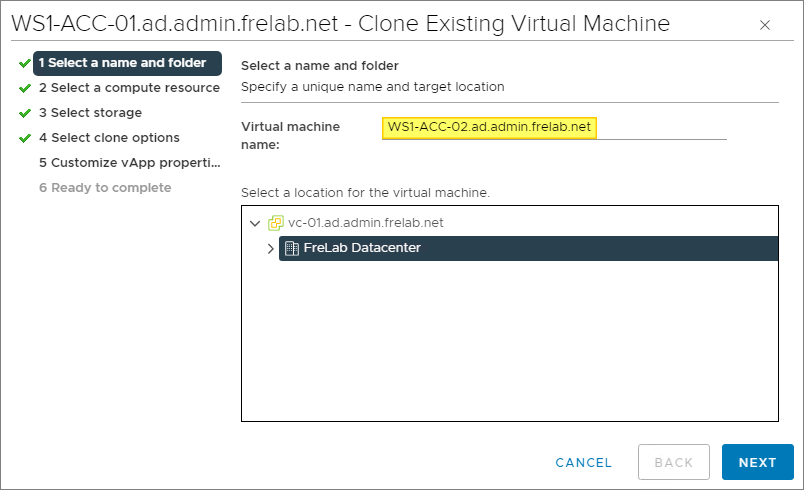Collapse the vc-01.ad.admin.frelab.net tree node
The height and width of the screenshot is (490, 804).
[x=255, y=223]
